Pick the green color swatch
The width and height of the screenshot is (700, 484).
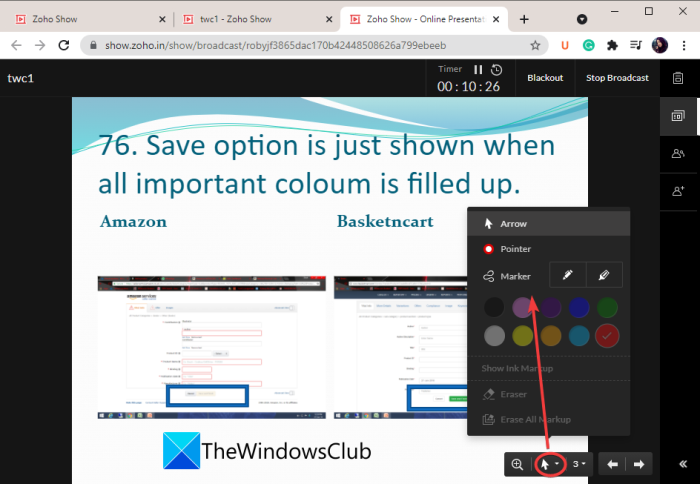click(607, 308)
